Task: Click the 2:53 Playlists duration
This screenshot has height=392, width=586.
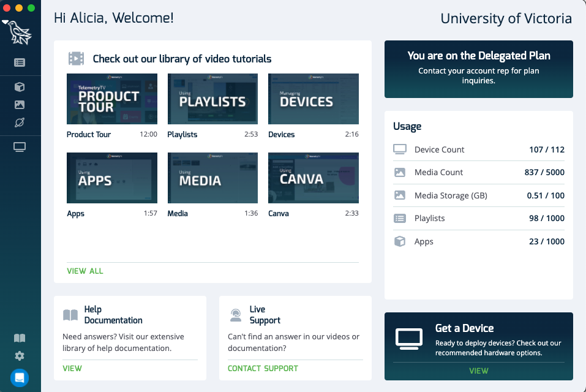Action: coord(251,134)
